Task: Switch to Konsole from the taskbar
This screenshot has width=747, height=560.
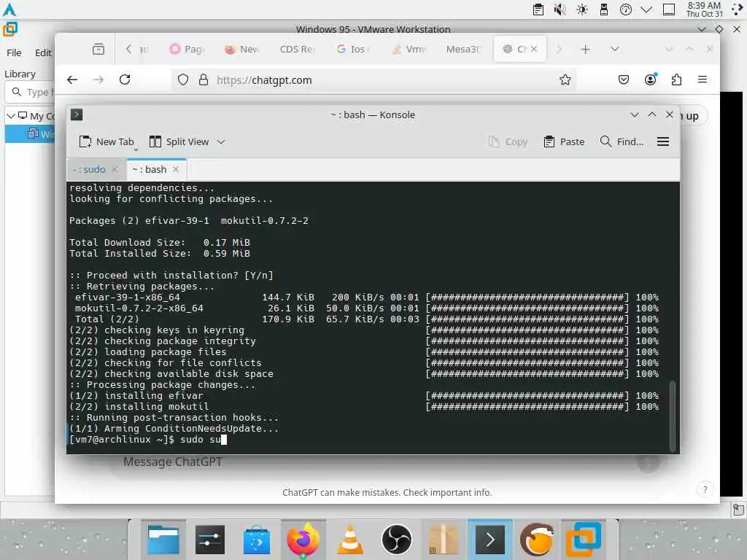Action: [489, 540]
